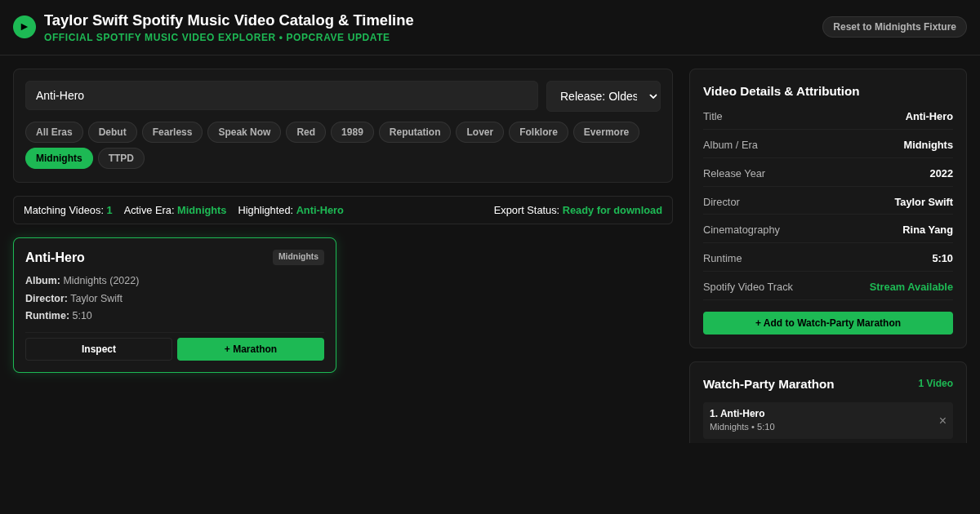
Task: Add Anti-Hero card to Marathon
Action: click(x=251, y=349)
